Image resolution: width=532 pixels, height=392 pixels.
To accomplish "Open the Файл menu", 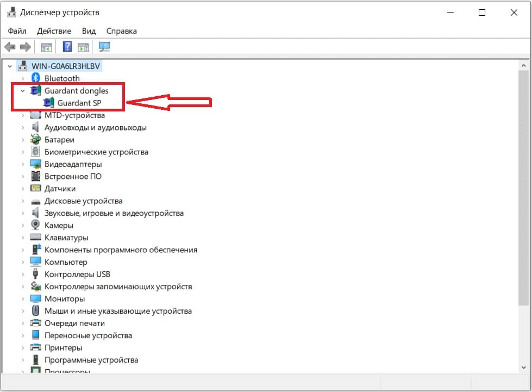I will [x=17, y=31].
